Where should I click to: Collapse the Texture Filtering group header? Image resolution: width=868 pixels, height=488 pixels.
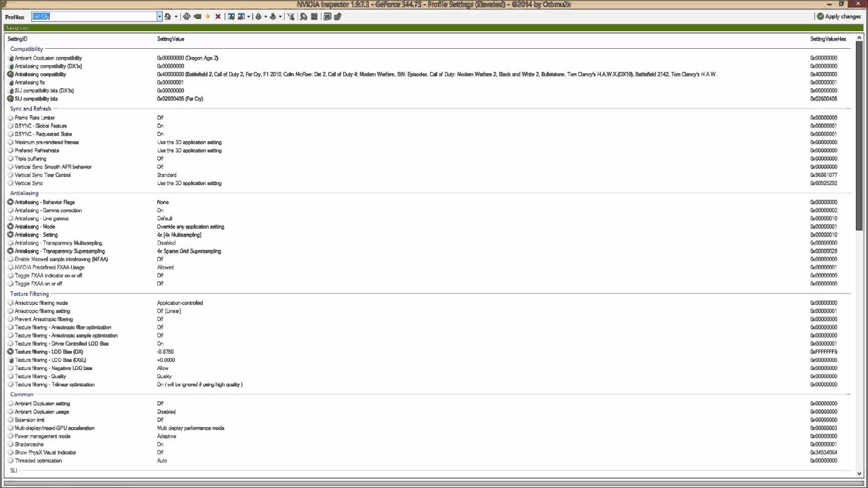29,294
